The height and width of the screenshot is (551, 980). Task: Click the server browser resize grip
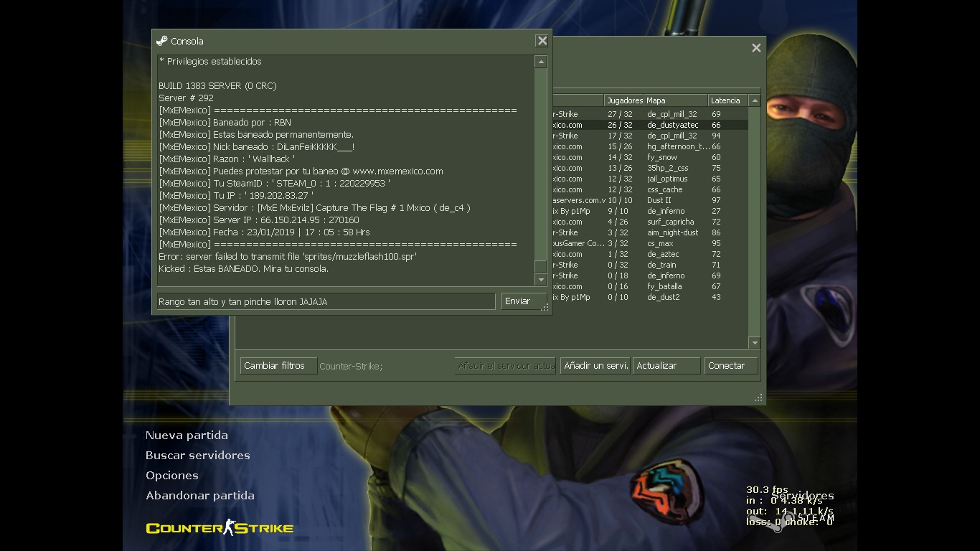pyautogui.click(x=759, y=397)
